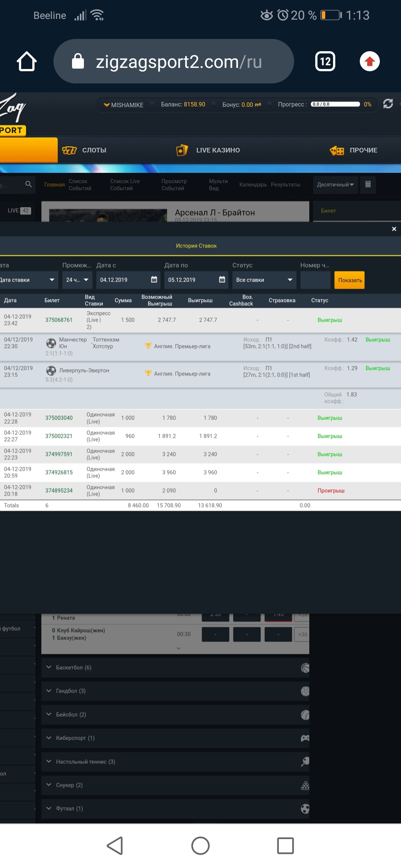Close the История Ставок popup
The height and width of the screenshot is (868, 401).
(x=394, y=229)
